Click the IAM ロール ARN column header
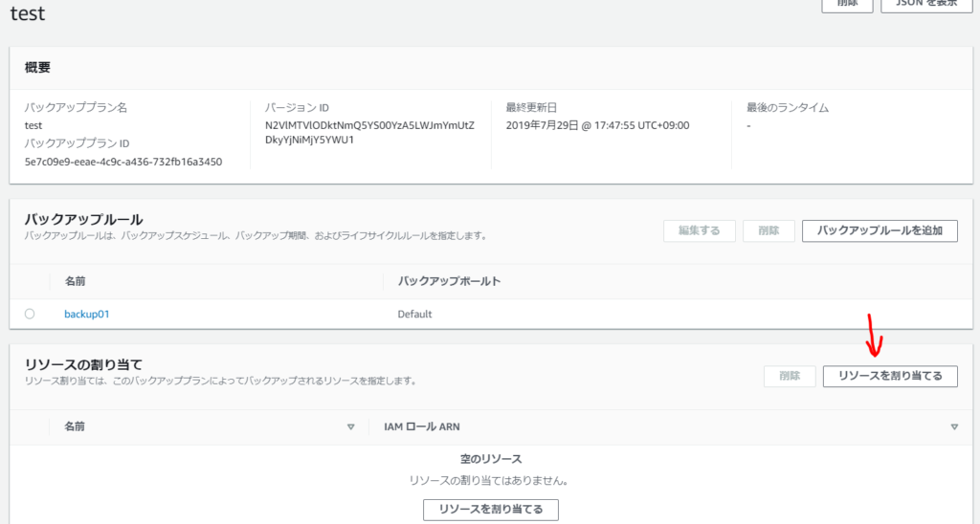This screenshot has width=980, height=524. (x=429, y=426)
